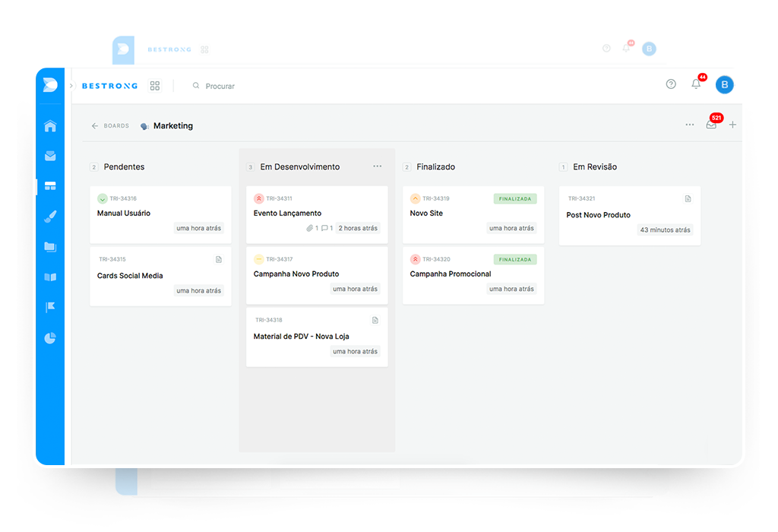This screenshot has width=778, height=532.
Task: Open Material de PDV - Nova Loja card
Action: click(x=317, y=337)
